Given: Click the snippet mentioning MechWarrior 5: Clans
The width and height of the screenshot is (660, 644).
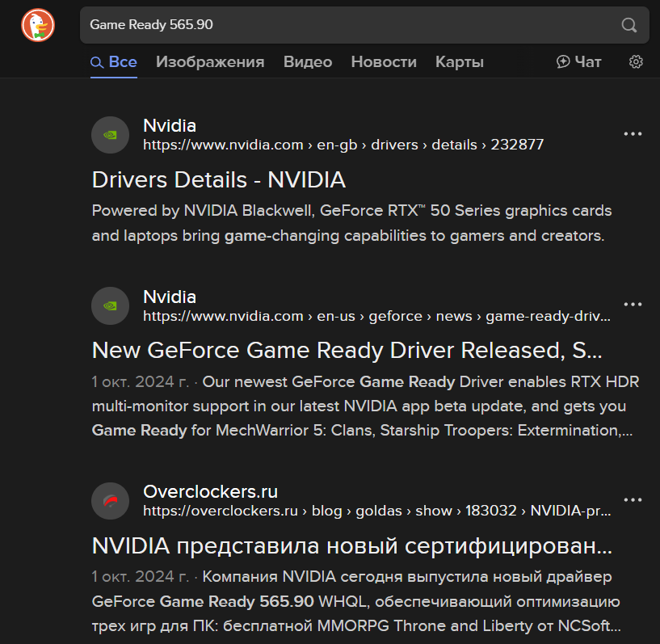Looking at the screenshot, I should coord(365,406).
